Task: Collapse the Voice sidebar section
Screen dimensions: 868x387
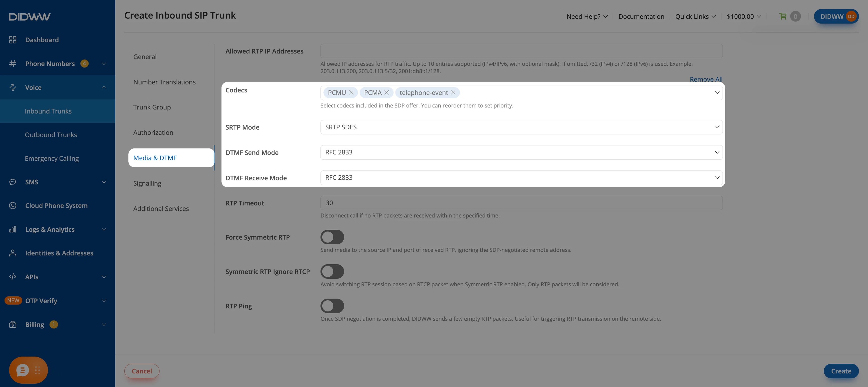Action: tap(104, 87)
